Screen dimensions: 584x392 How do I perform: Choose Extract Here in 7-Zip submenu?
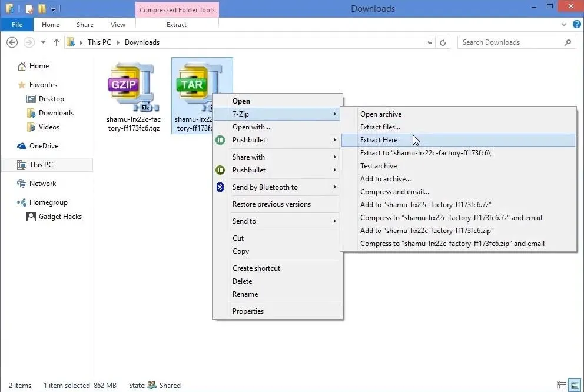pos(458,140)
